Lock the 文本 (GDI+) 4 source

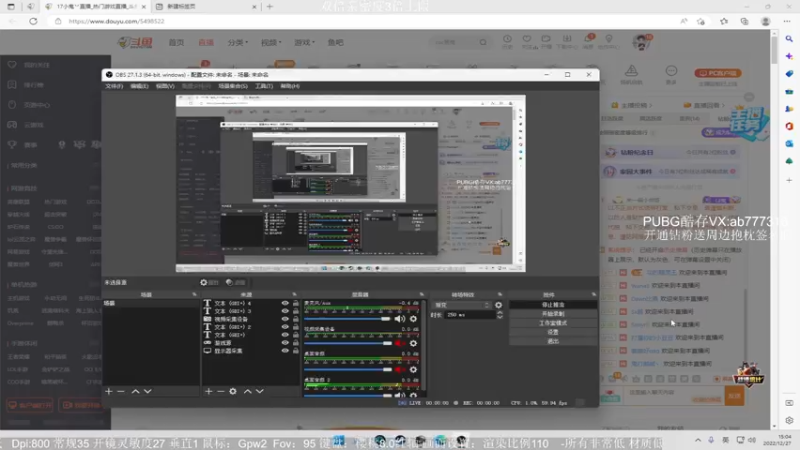pyautogui.click(x=295, y=303)
